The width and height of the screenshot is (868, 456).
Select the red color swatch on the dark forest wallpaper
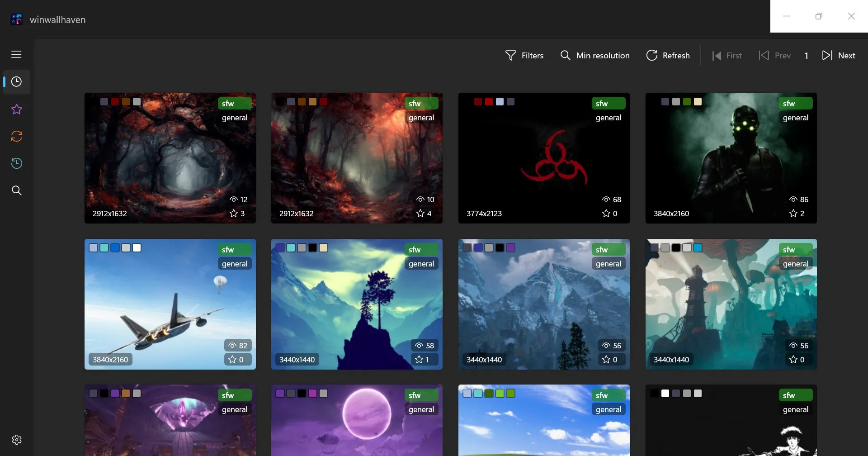(115, 101)
